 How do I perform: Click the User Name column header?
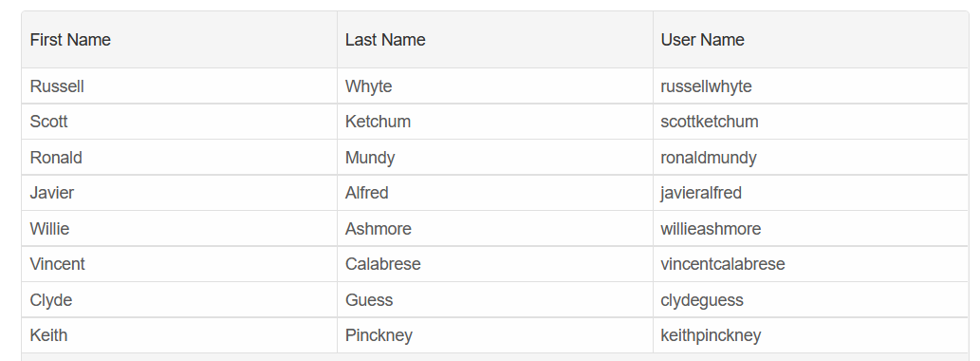810,40
